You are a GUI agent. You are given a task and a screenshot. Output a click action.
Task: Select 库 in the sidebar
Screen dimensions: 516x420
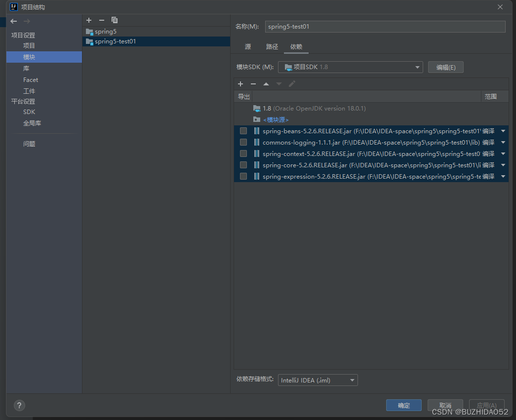(26, 69)
